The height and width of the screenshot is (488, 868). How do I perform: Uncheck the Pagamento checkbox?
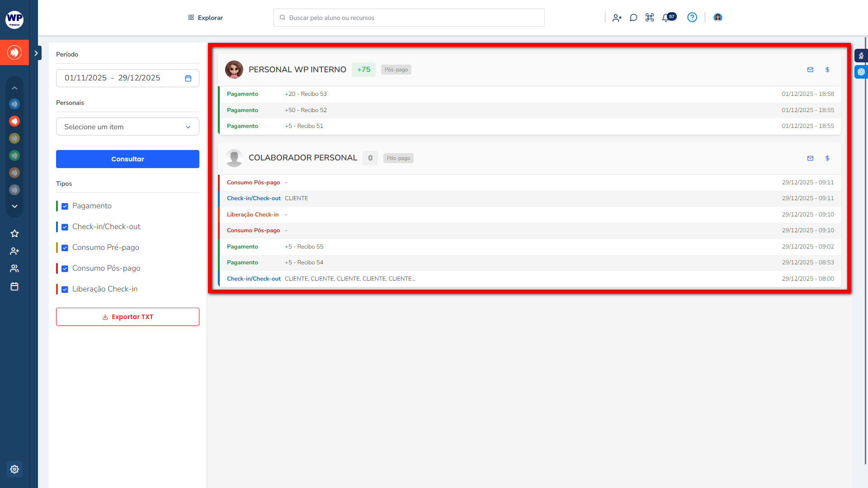point(65,206)
